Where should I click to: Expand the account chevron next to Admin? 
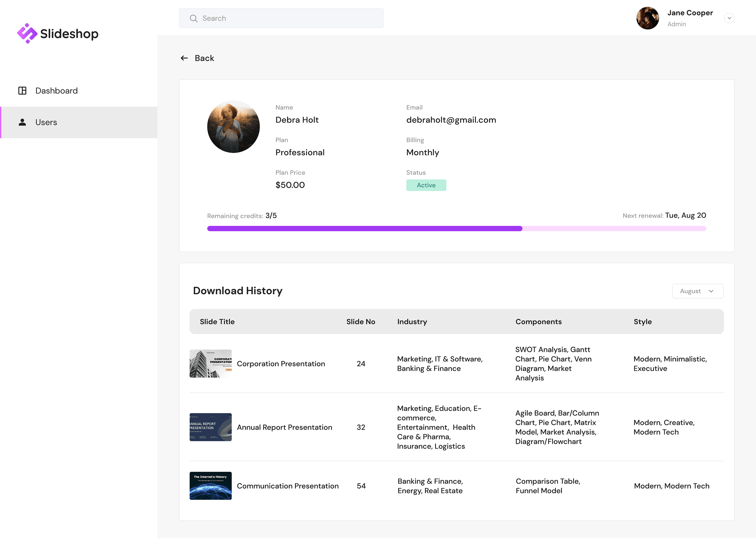(x=730, y=18)
